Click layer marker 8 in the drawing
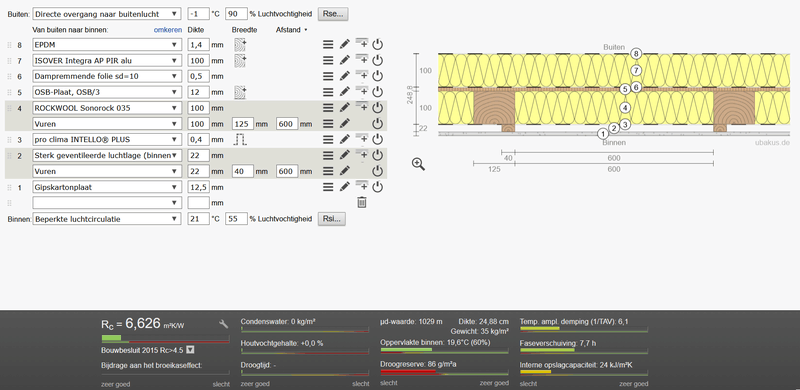The width and height of the screenshot is (800, 390). click(635, 53)
